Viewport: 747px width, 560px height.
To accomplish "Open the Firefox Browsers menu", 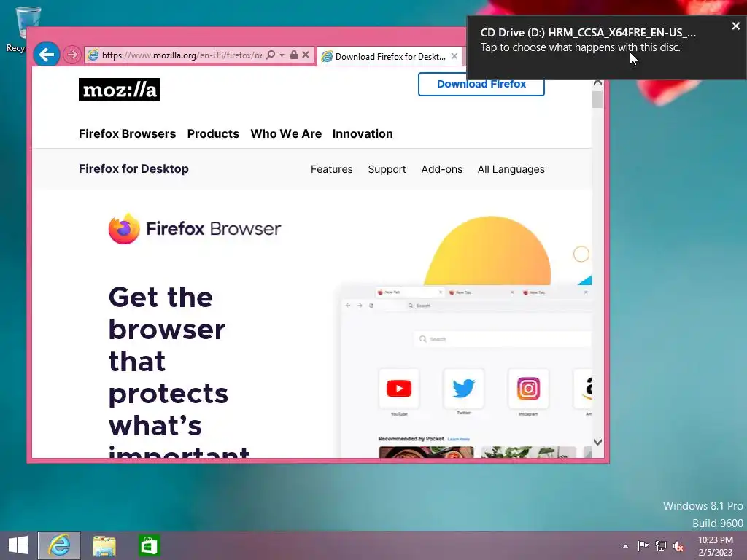I will point(127,134).
